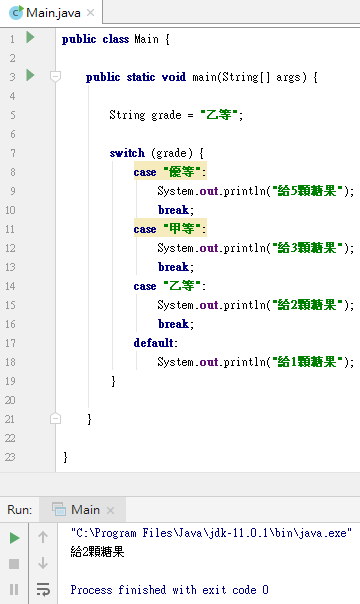Click println "給2顆糖果" statement in editor
This screenshot has height=604, width=360.
coord(255,305)
